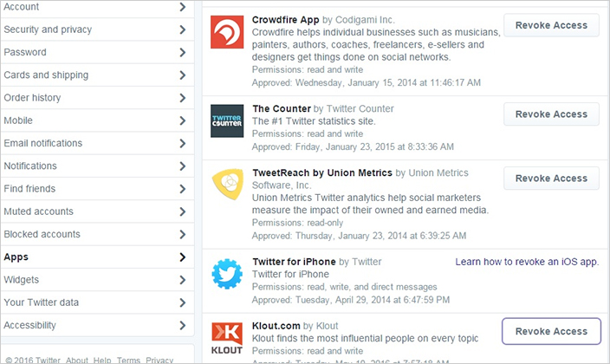Click the chevron next to Widgets
The image size is (610, 364).
point(182,280)
